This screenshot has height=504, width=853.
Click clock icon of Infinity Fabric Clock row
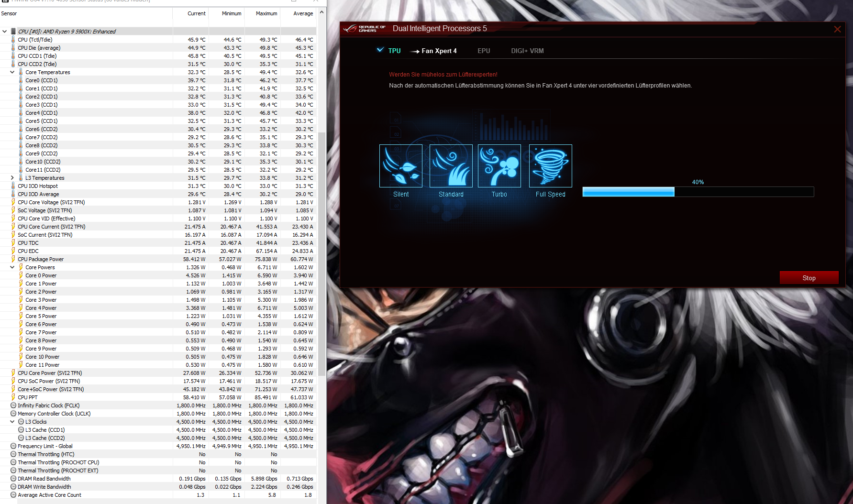(13, 405)
